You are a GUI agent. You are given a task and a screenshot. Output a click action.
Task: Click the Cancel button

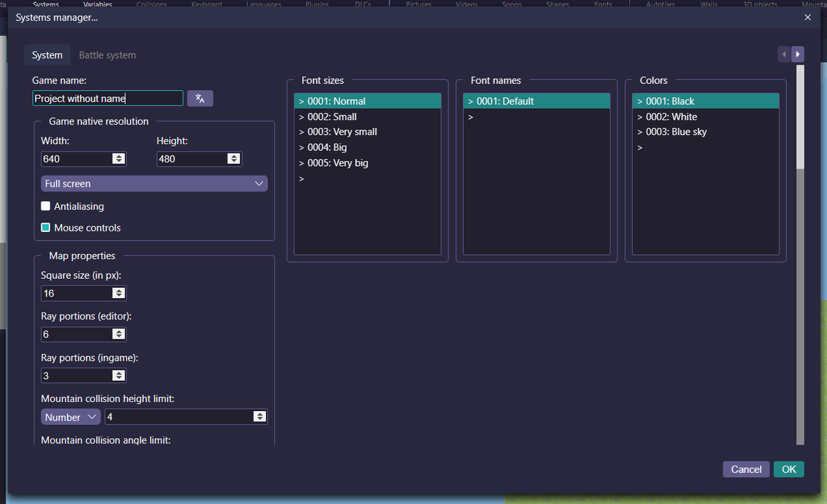[746, 469]
